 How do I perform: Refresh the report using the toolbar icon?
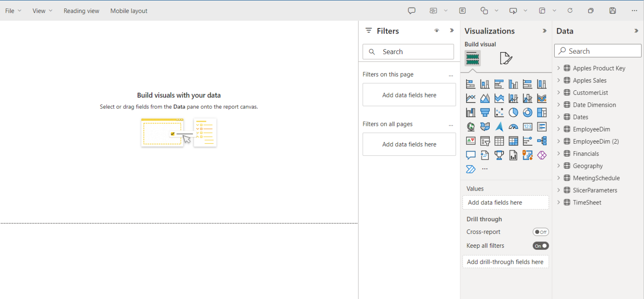[570, 10]
